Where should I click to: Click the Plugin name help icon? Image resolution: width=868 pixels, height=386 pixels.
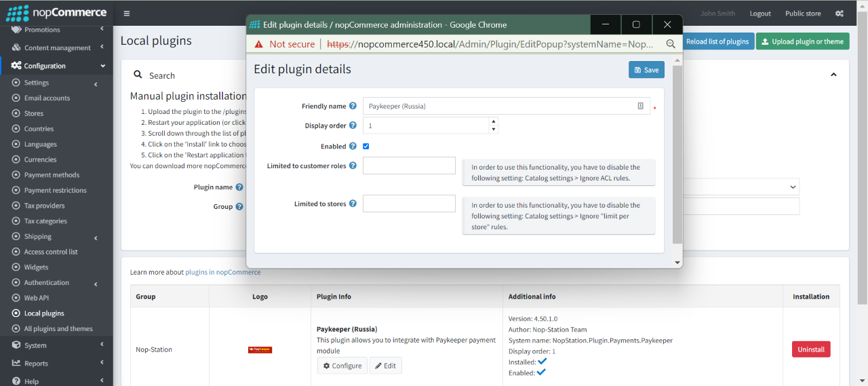tap(239, 187)
